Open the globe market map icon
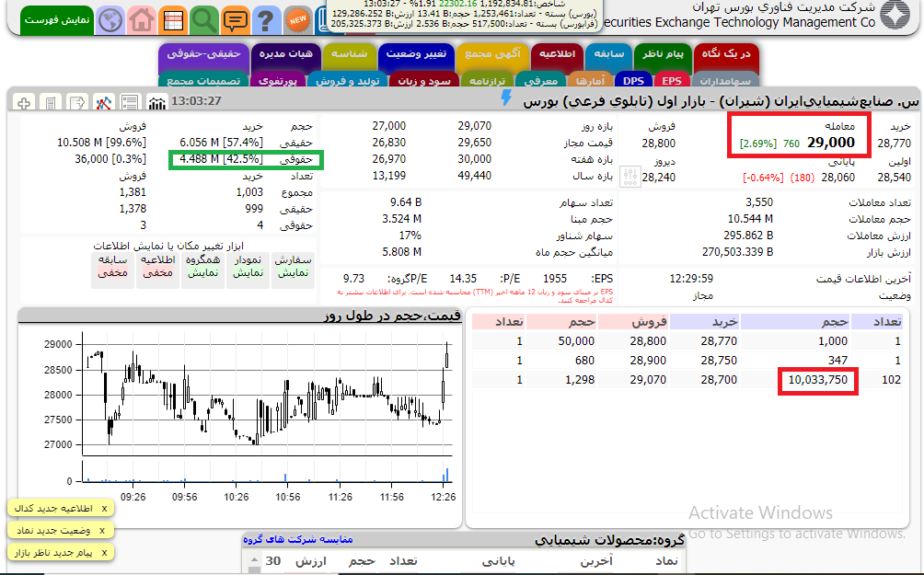The height and width of the screenshot is (575, 924). point(110,20)
